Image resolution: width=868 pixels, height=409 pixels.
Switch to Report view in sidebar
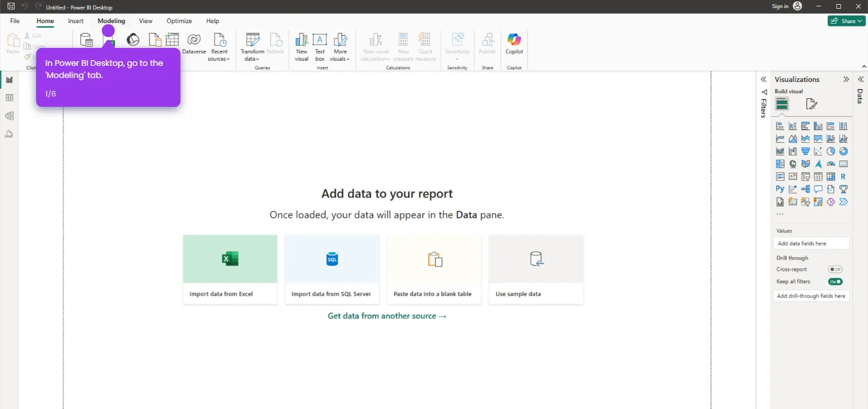9,80
